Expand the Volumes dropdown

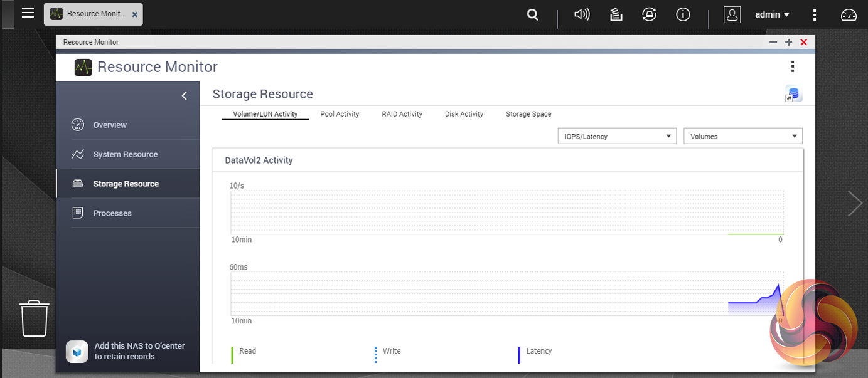[x=742, y=136]
